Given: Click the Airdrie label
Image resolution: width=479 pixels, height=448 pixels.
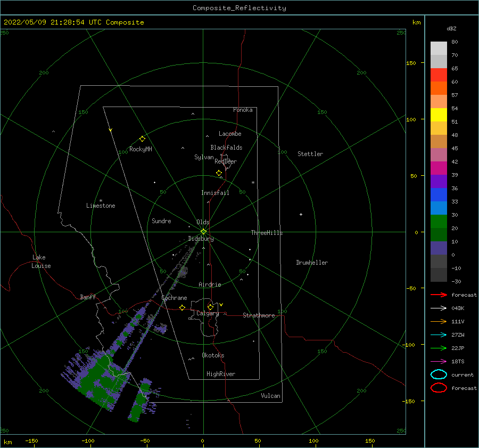Looking at the screenshot, I should 210,284.
